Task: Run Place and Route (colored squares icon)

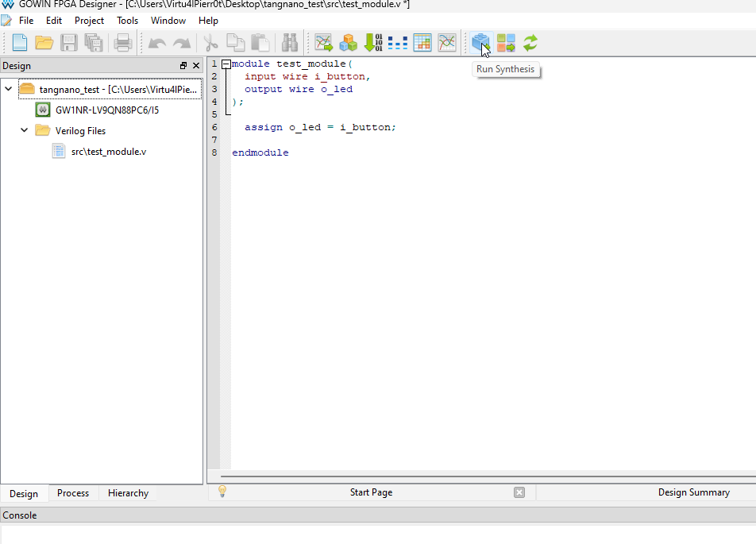Action: click(506, 42)
